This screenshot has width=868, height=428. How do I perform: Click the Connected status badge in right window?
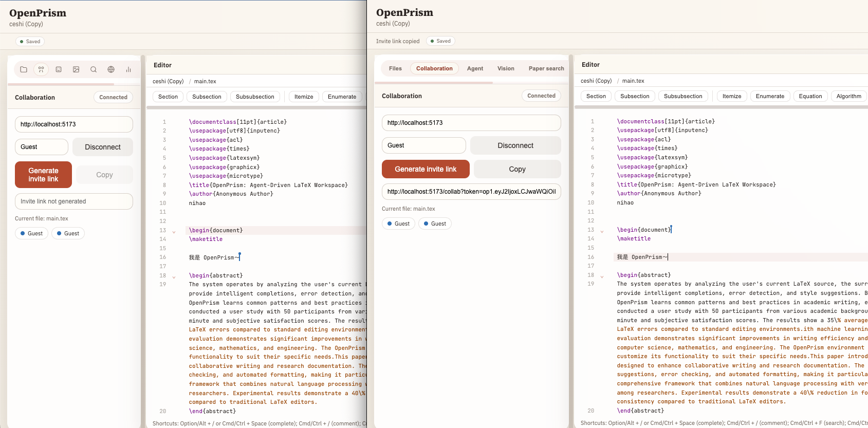541,96
